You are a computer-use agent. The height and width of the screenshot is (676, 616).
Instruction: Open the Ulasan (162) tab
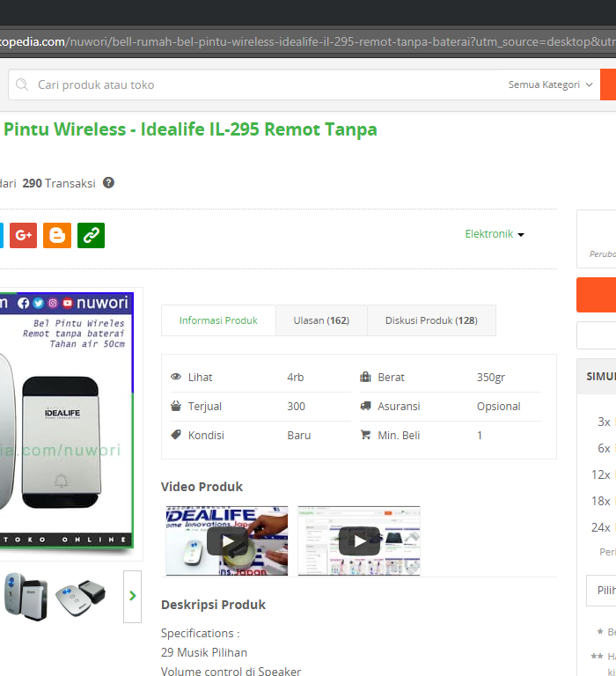[321, 320]
